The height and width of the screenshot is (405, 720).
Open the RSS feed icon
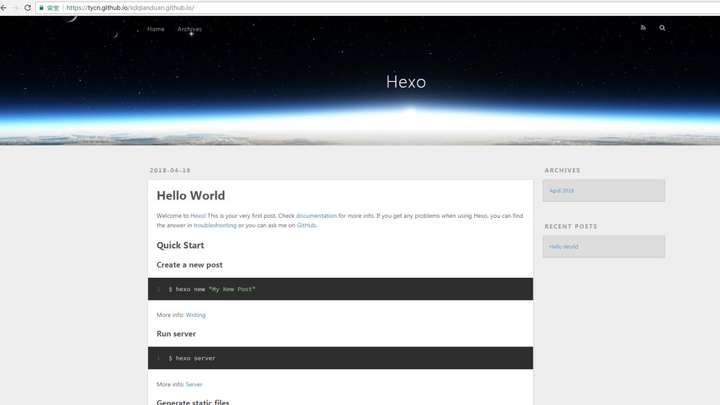click(643, 28)
